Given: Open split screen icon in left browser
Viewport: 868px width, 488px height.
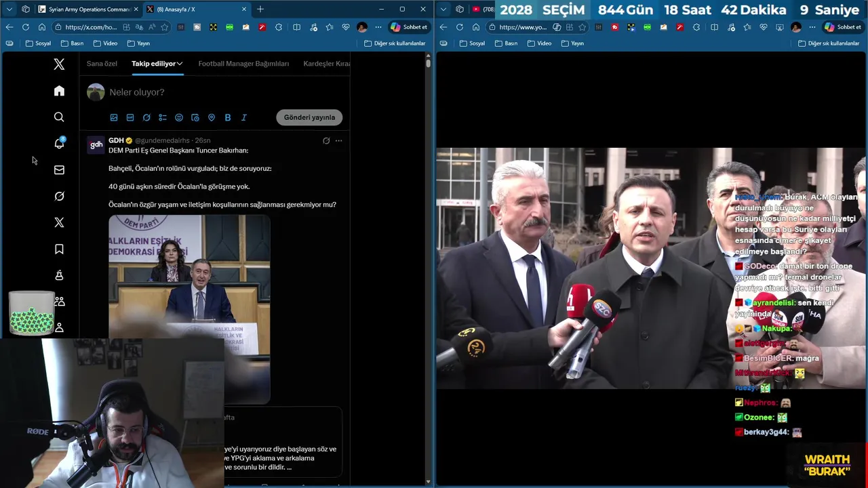Looking at the screenshot, I should tap(296, 27).
